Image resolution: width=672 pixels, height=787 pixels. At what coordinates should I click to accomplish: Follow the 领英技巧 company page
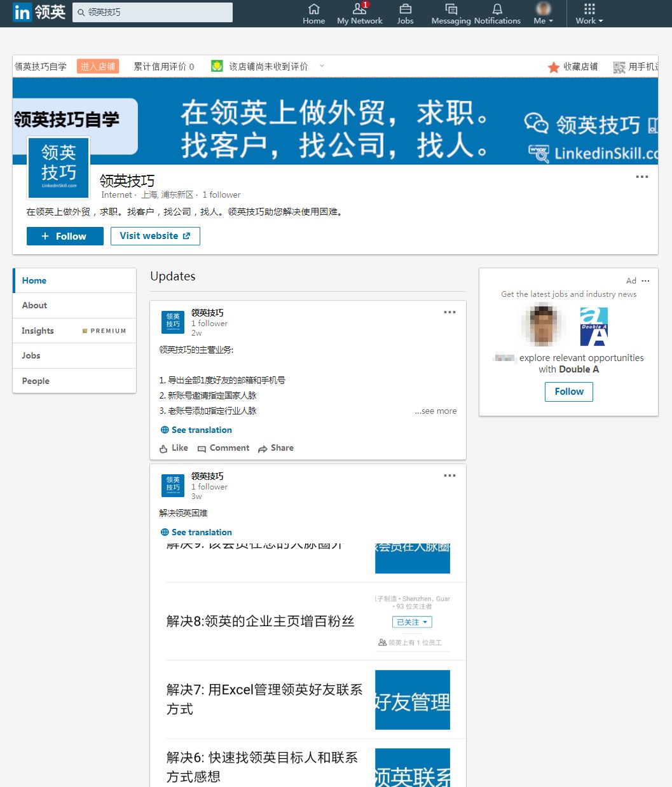pyautogui.click(x=65, y=236)
